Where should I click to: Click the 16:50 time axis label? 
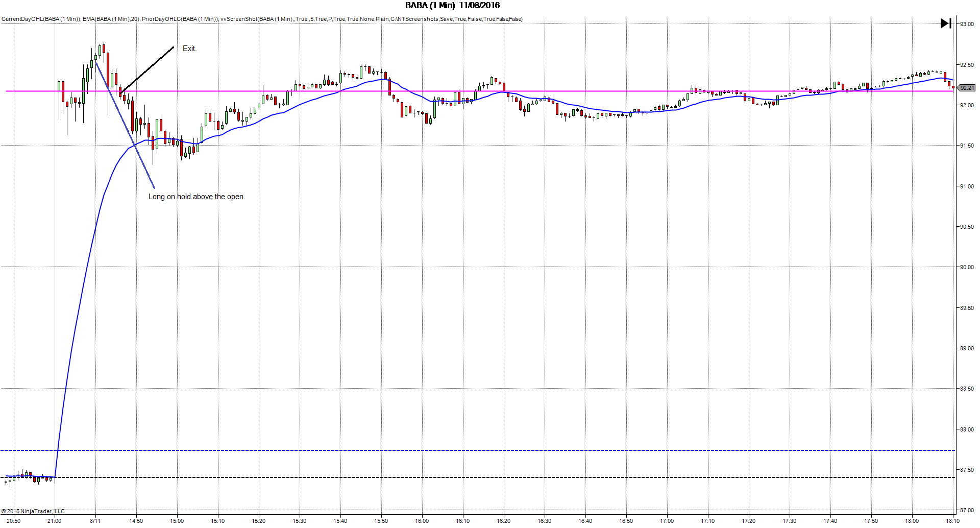626,521
